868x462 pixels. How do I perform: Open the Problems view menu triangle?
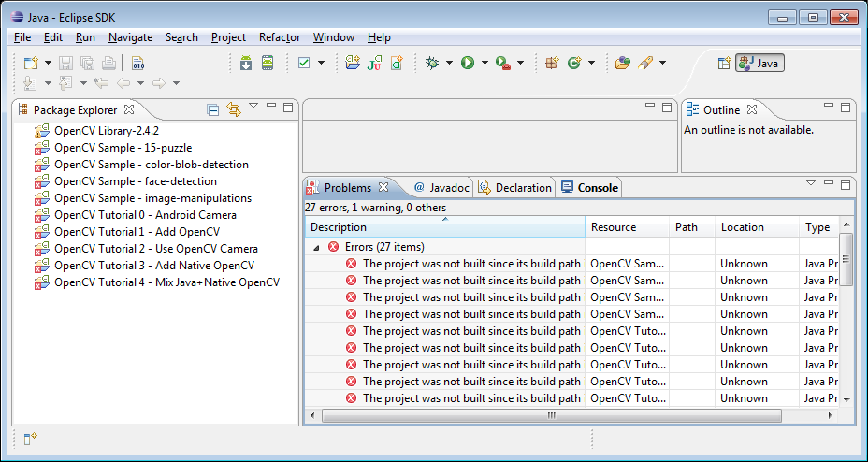click(811, 182)
